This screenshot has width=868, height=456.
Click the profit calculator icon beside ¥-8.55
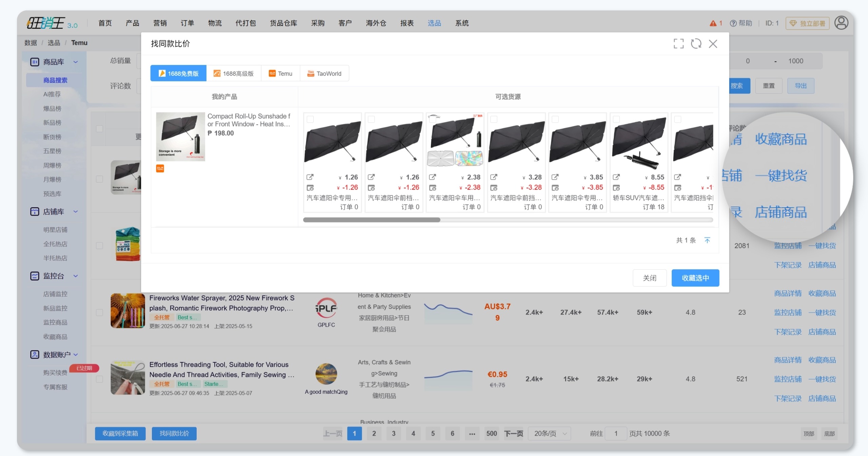tap(617, 188)
